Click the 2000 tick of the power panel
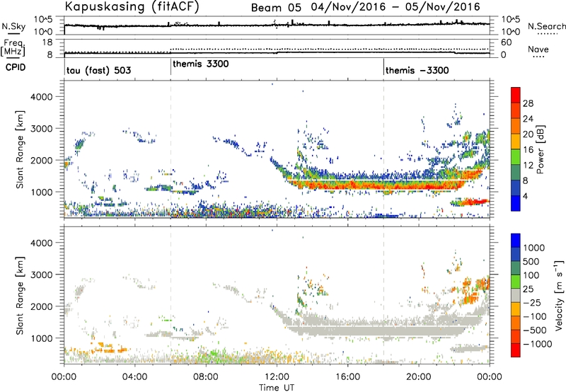The image size is (566, 392). point(41,160)
